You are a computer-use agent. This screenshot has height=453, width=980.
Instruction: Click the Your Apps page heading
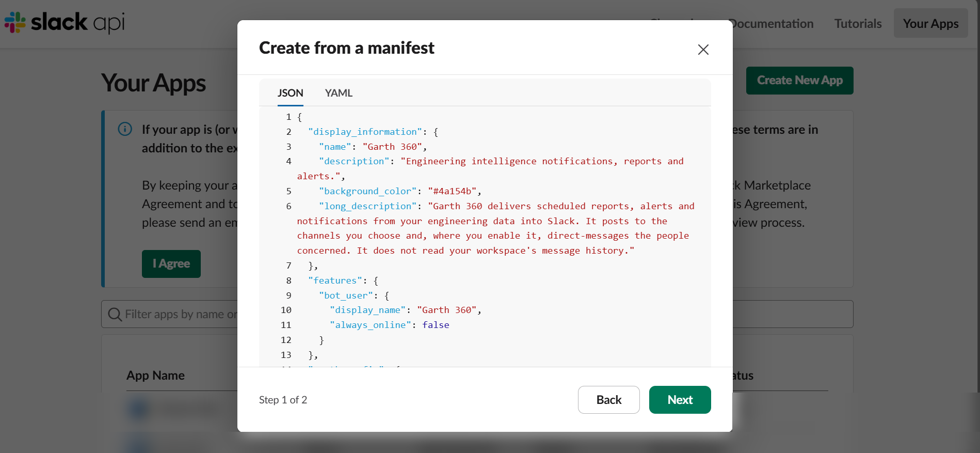153,83
